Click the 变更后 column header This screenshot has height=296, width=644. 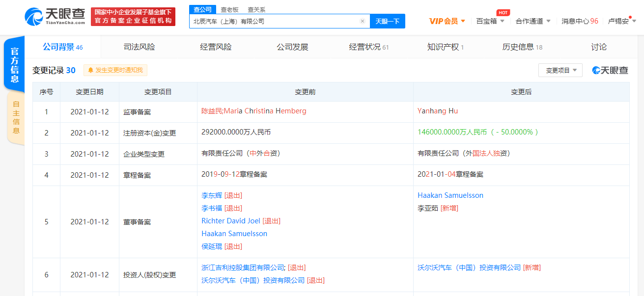coord(521,92)
